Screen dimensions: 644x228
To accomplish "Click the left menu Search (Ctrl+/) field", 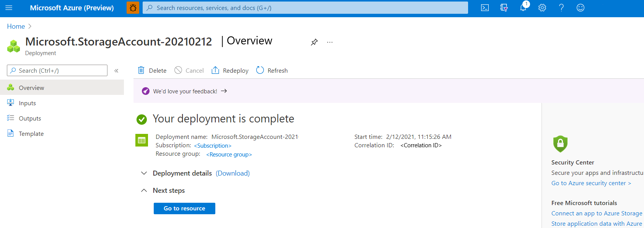I will [x=57, y=70].
